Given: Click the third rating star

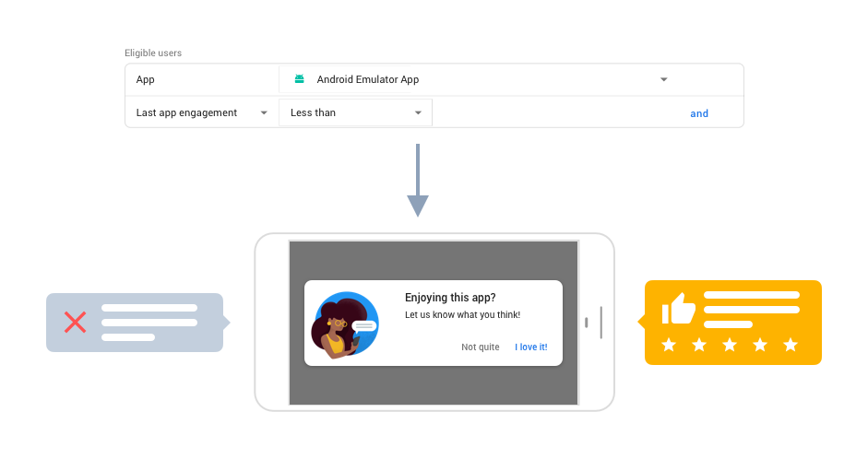Looking at the screenshot, I should [x=730, y=345].
